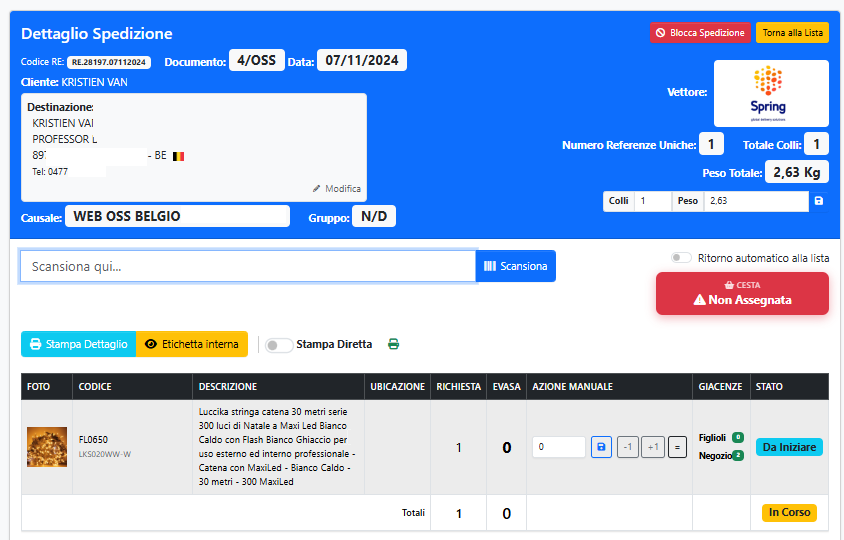The image size is (844, 540).
Task: Click Blocca Spedizione button
Action: point(699,33)
